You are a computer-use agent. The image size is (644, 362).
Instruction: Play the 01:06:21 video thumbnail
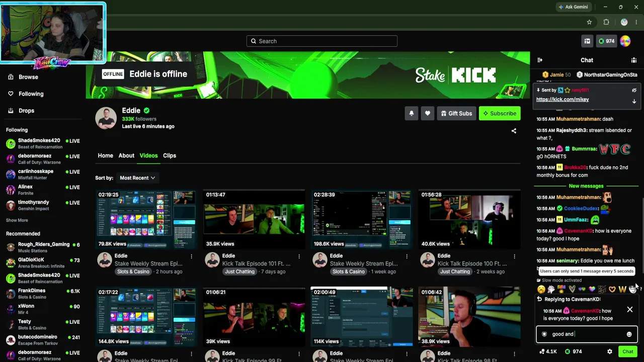coord(254,317)
